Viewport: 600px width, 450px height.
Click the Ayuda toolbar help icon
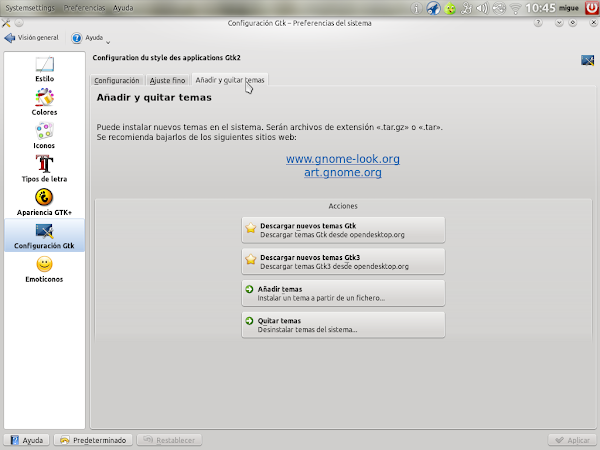click(x=77, y=38)
